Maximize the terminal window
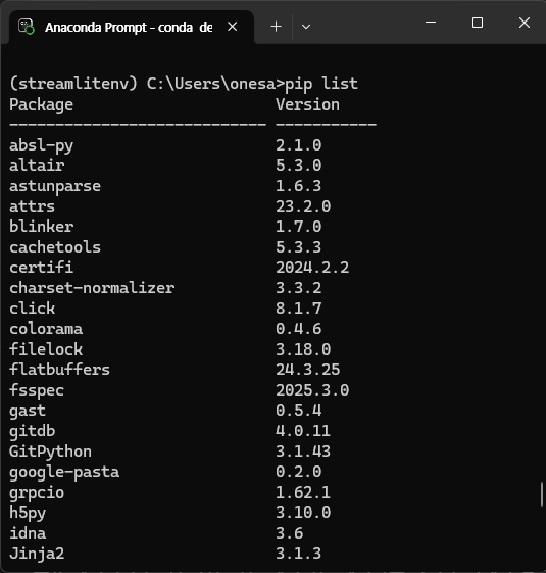This screenshot has height=573, width=546. click(x=477, y=23)
